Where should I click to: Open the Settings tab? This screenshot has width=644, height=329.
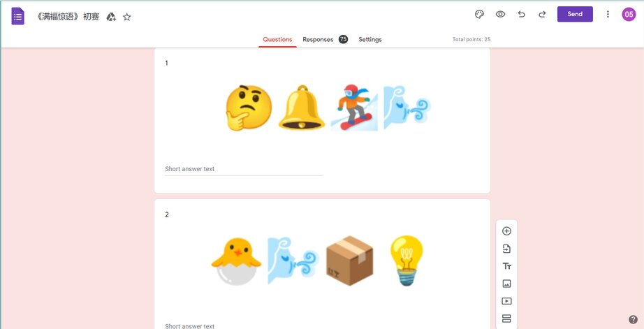[x=370, y=39]
